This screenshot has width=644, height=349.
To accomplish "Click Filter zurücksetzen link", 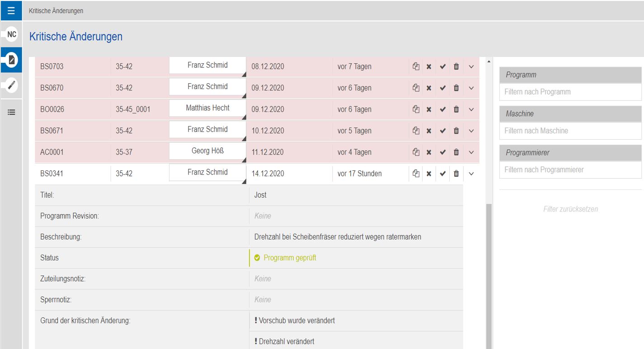I will (x=570, y=209).
